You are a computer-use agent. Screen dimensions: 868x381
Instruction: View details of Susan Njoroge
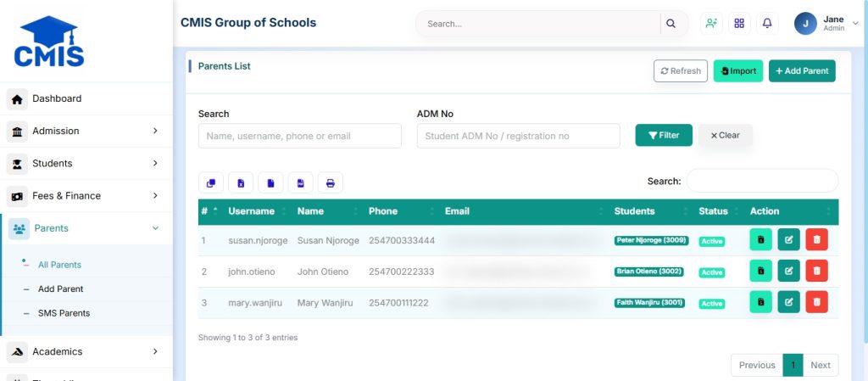coord(760,240)
